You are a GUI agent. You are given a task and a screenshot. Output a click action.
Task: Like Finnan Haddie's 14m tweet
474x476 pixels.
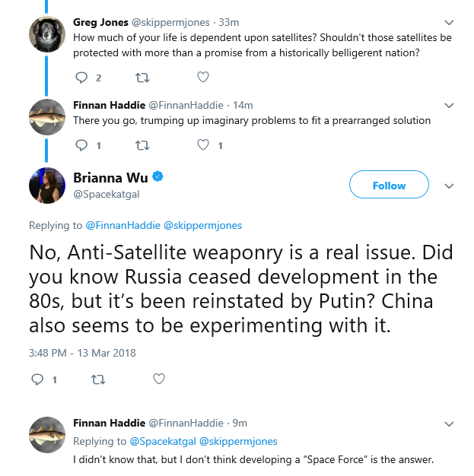(x=203, y=144)
